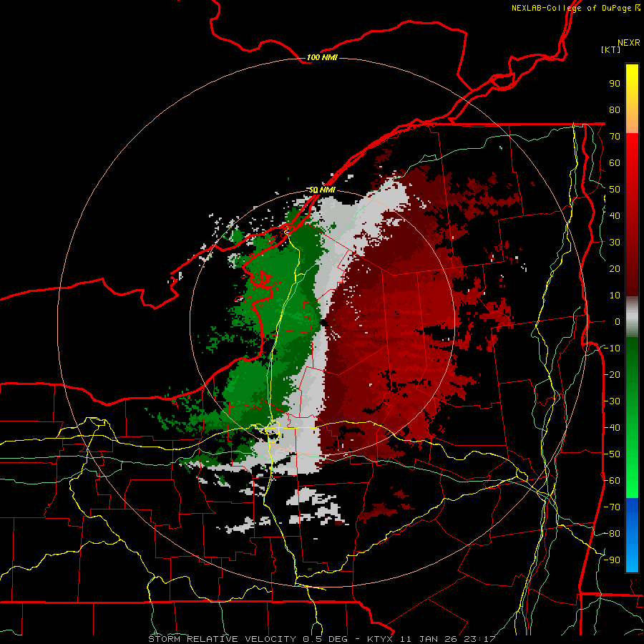The height and width of the screenshot is (644, 644).
Task: Click the -80 scale label
Action: click(612, 534)
